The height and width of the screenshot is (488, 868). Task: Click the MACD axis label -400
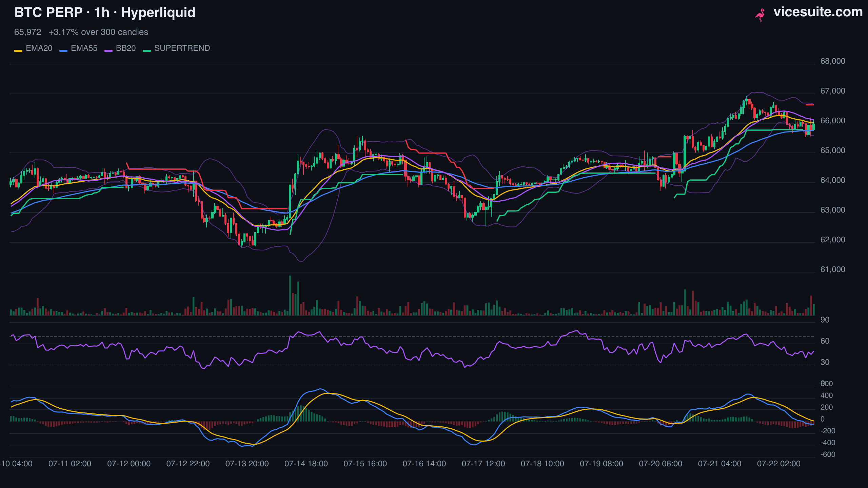pos(828,443)
